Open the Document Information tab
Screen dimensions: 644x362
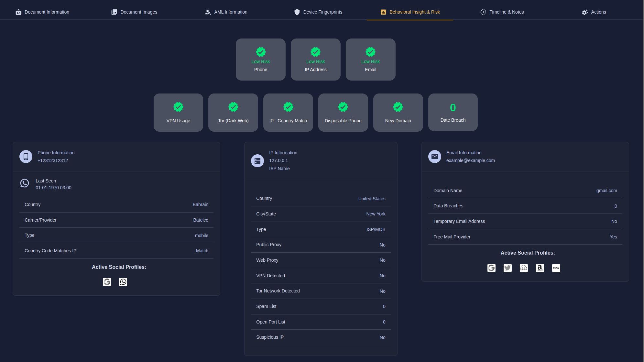coord(42,12)
